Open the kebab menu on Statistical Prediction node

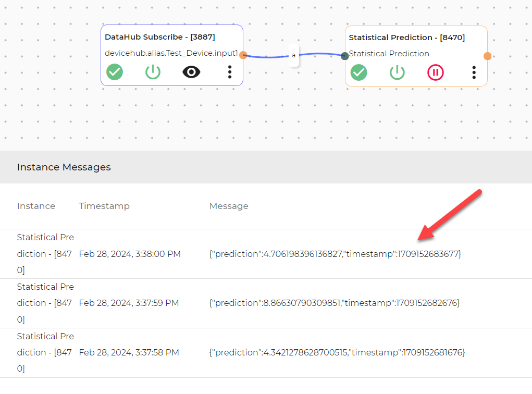point(474,73)
